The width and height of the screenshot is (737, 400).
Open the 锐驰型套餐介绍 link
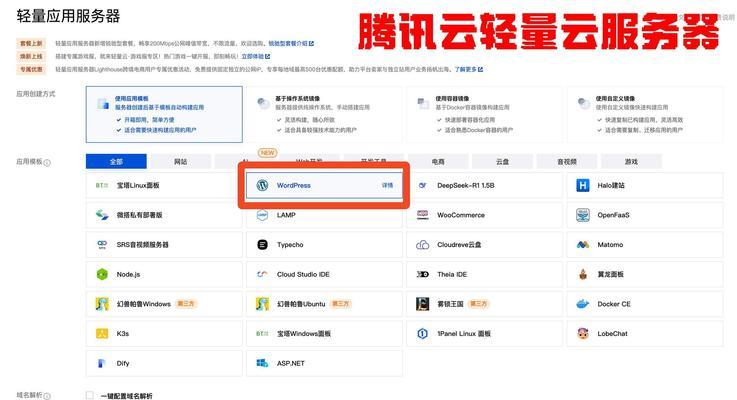(x=291, y=43)
